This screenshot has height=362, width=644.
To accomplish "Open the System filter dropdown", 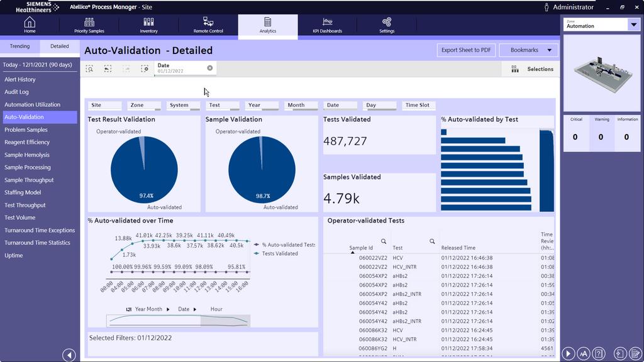I will click(183, 106).
